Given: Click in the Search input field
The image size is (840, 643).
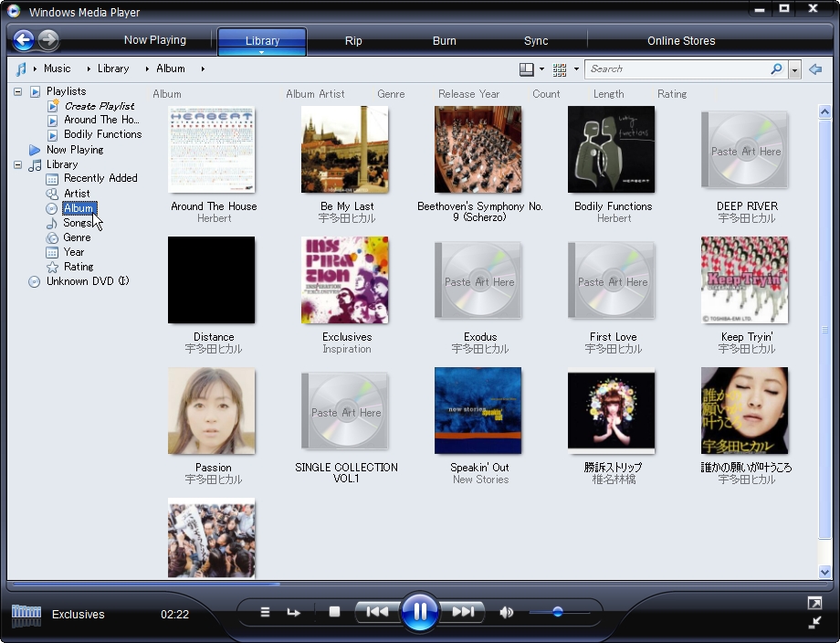Looking at the screenshot, I should coord(678,69).
